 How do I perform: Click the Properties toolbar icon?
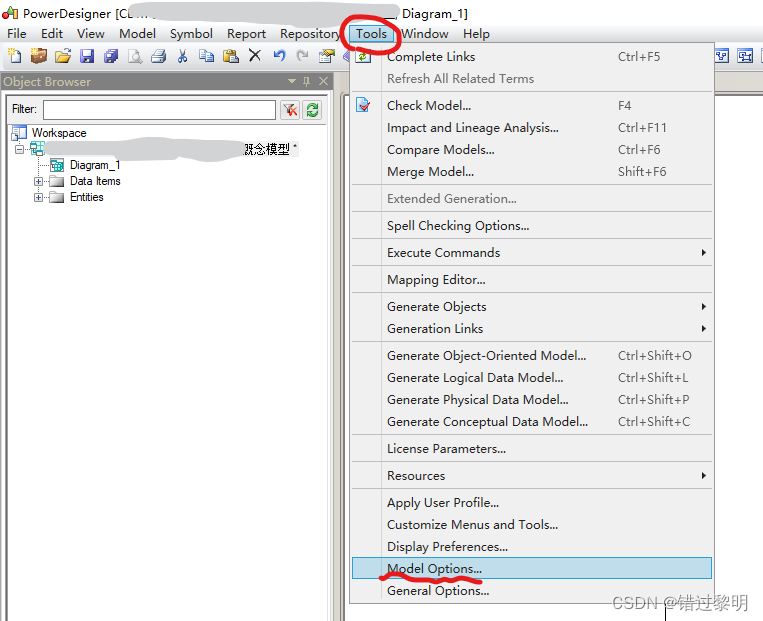(x=327, y=56)
